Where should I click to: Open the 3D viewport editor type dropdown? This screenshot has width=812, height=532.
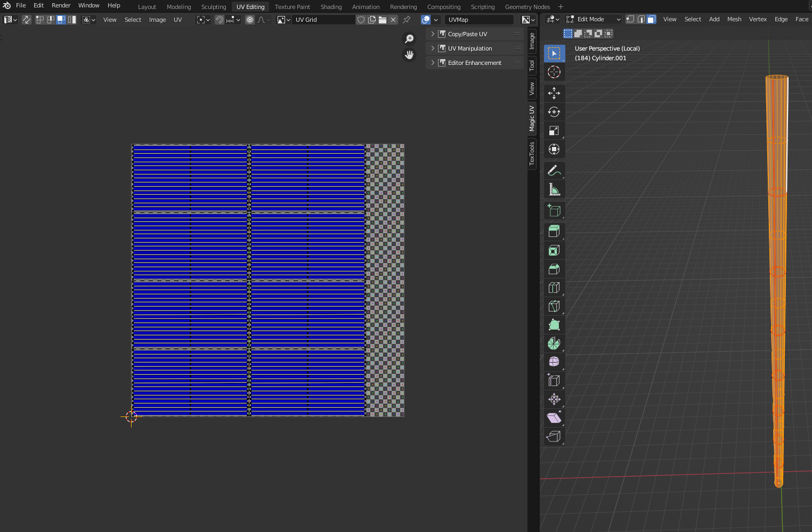tap(553, 19)
